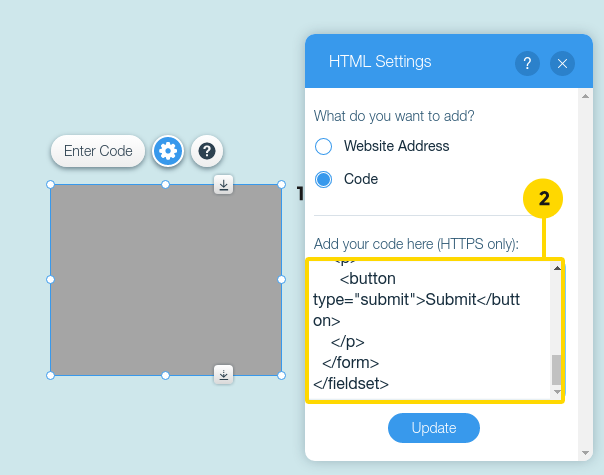Open the settings gear for the HTML element

click(168, 151)
